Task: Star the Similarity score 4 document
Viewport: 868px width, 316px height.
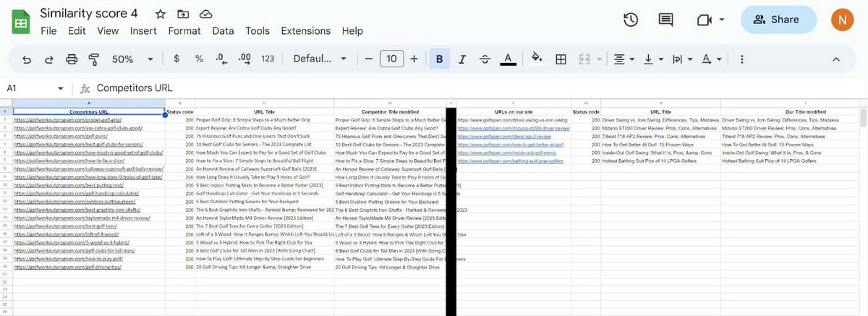Action: [161, 14]
